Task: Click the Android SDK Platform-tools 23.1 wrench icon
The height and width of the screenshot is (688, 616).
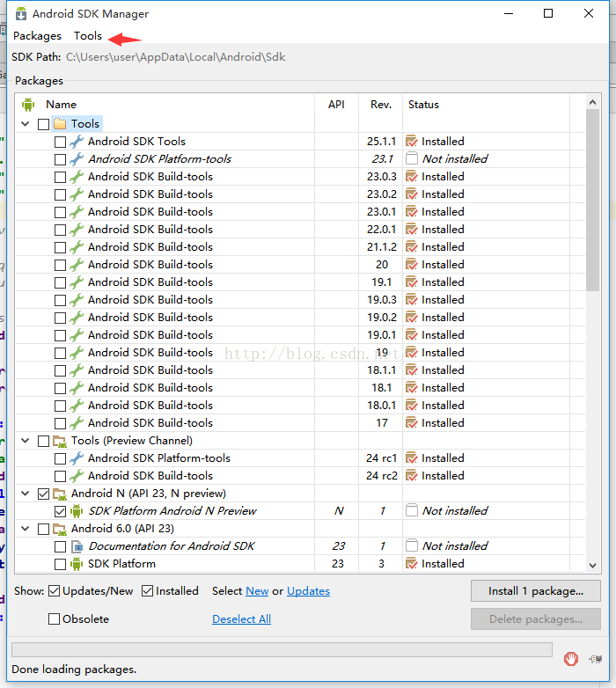Action: tap(77, 159)
